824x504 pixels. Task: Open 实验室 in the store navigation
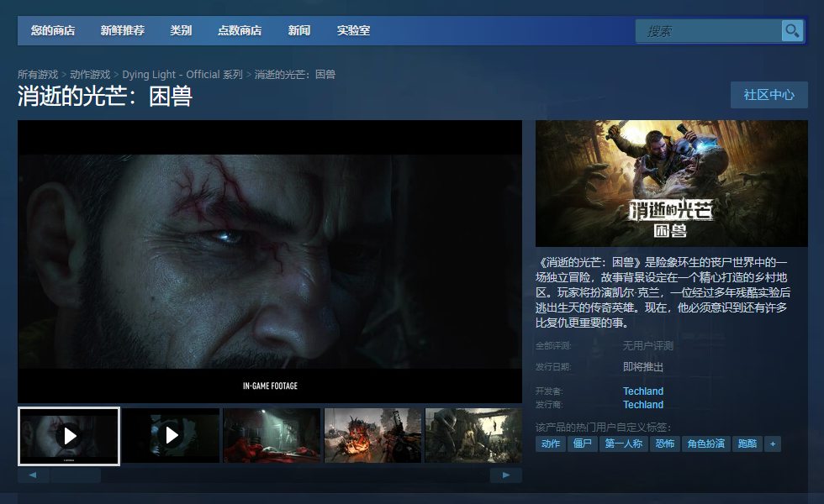coord(353,30)
